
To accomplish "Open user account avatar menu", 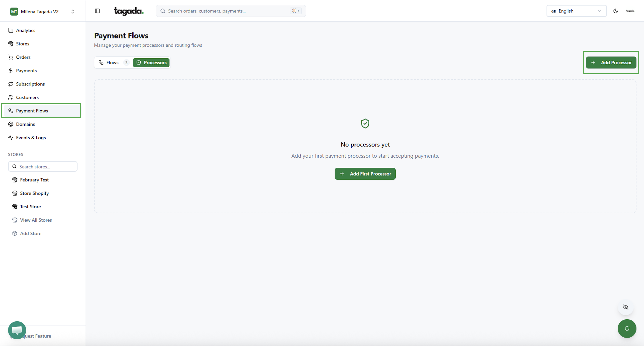I will pyautogui.click(x=630, y=11).
